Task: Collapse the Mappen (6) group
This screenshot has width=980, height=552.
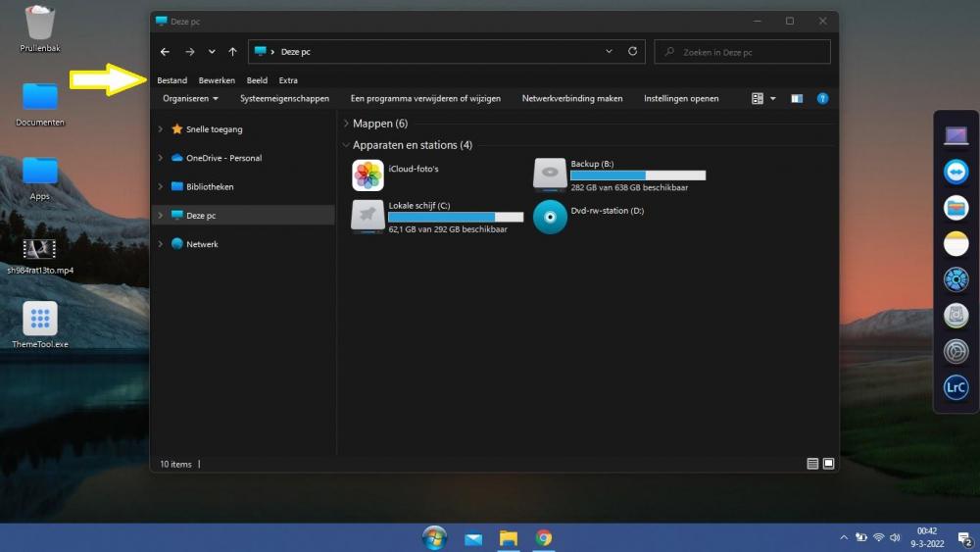Action: point(345,124)
